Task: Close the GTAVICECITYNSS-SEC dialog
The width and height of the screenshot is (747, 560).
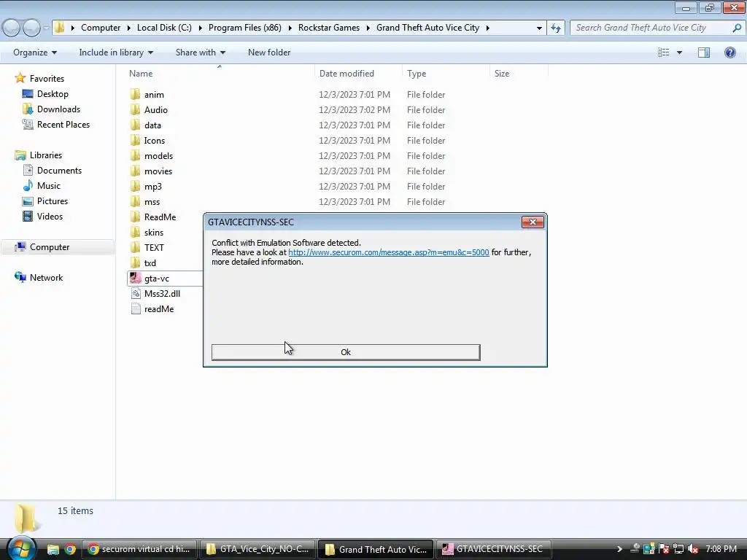Action: tap(533, 222)
